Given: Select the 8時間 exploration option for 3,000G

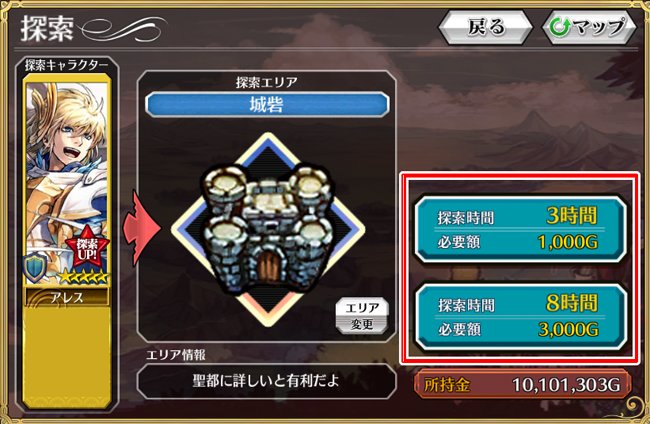Looking at the screenshot, I should click(521, 317).
